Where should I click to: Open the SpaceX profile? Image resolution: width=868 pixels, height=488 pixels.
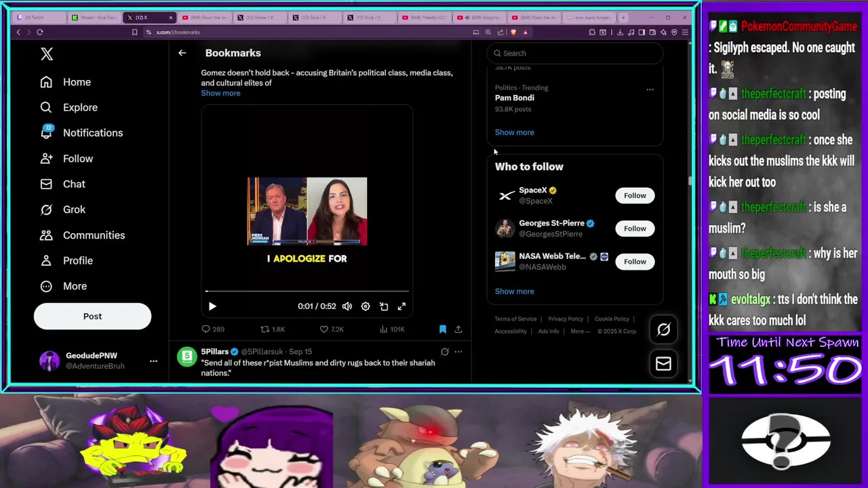pyautogui.click(x=533, y=190)
